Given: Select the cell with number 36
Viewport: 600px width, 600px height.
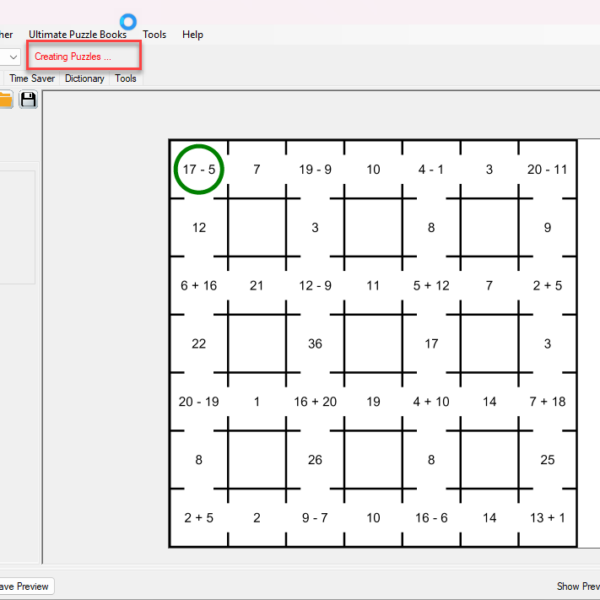Looking at the screenshot, I should click(315, 344).
